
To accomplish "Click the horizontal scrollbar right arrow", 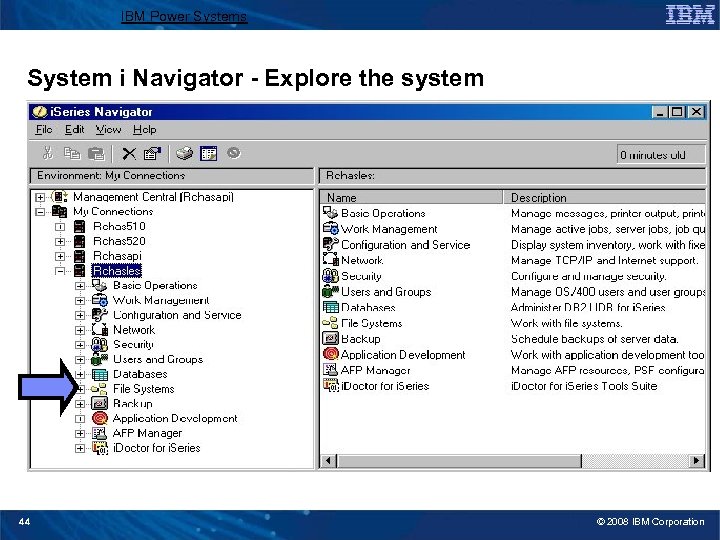I will 697,460.
